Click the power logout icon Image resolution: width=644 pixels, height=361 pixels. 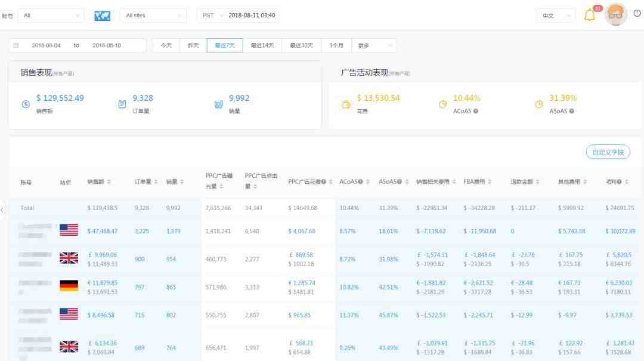click(x=637, y=14)
